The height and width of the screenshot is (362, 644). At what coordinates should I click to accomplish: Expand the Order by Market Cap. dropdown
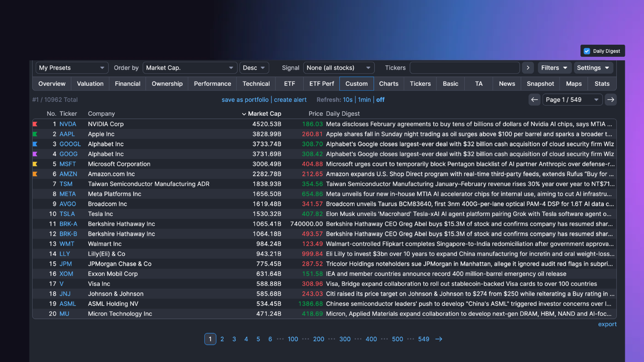[190, 68]
